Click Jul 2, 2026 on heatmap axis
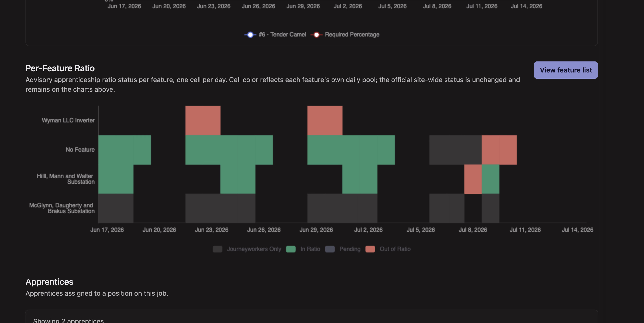 click(368, 230)
